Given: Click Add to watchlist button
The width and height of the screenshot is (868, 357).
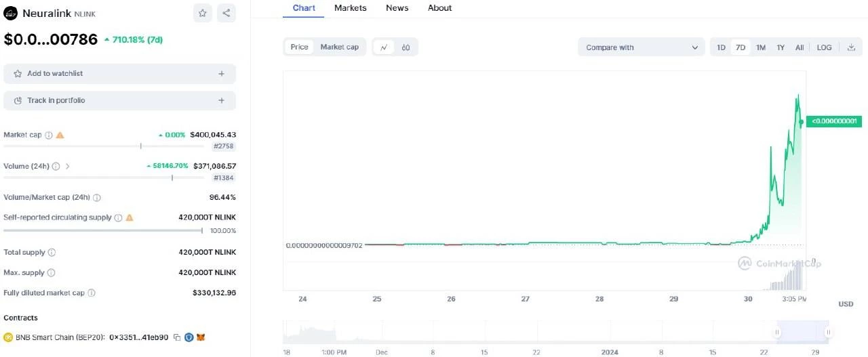Looking at the screenshot, I should pos(119,74).
